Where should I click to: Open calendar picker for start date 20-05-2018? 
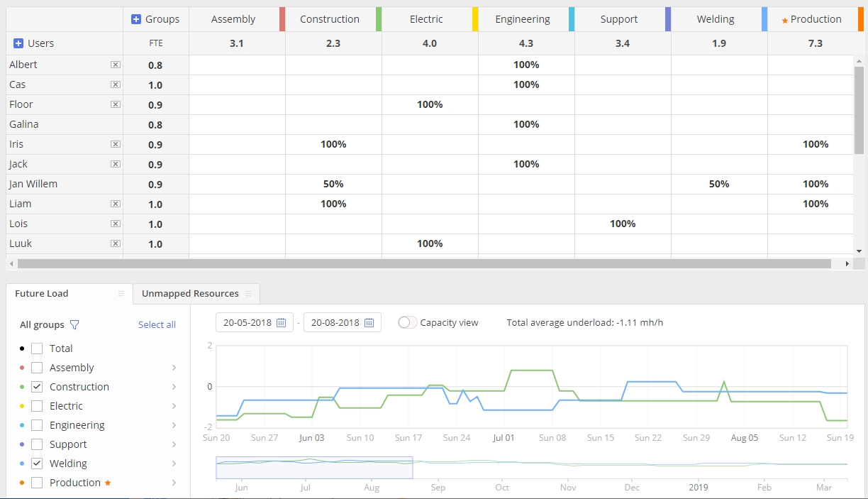click(x=281, y=322)
